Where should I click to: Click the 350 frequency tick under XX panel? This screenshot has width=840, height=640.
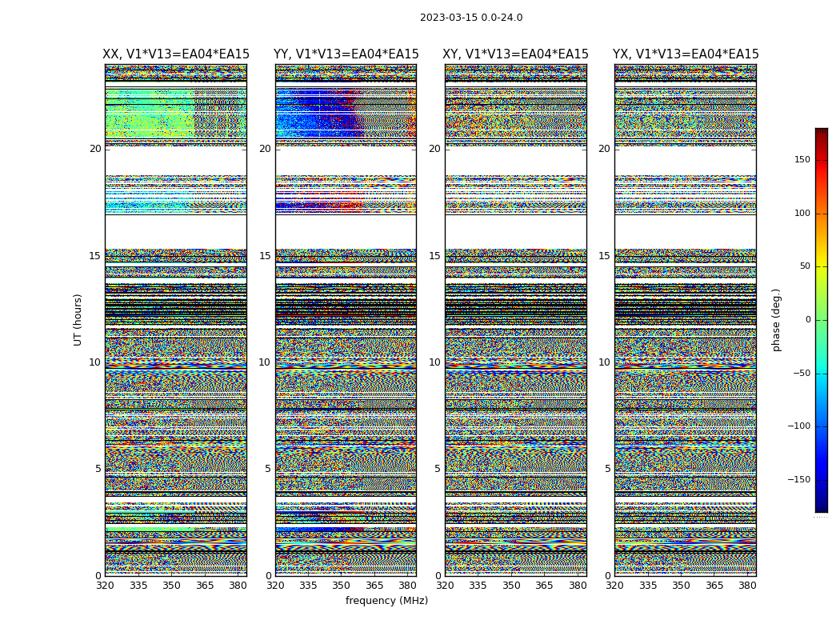click(x=171, y=586)
